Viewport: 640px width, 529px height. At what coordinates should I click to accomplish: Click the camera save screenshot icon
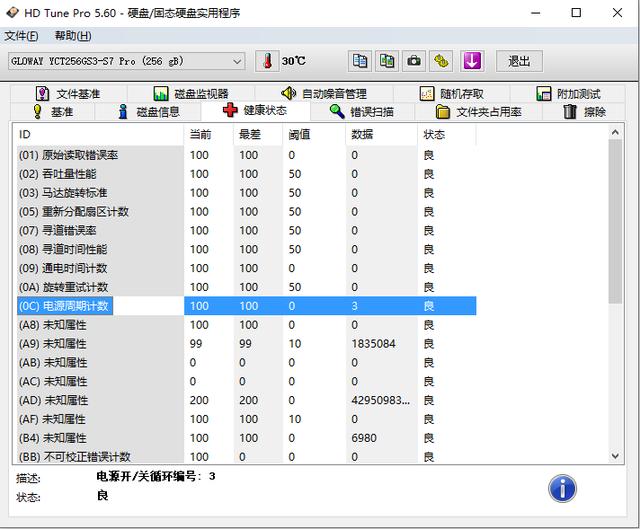414,61
